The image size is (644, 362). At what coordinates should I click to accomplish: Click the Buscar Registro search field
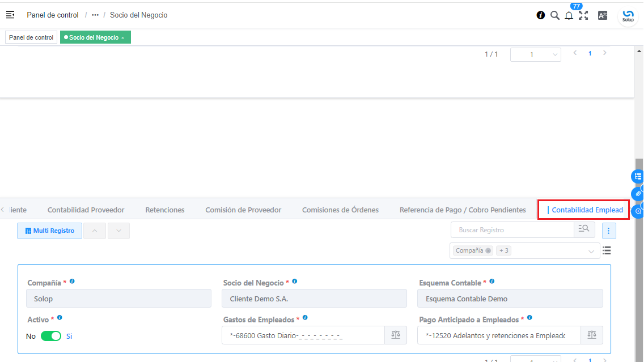(512, 230)
